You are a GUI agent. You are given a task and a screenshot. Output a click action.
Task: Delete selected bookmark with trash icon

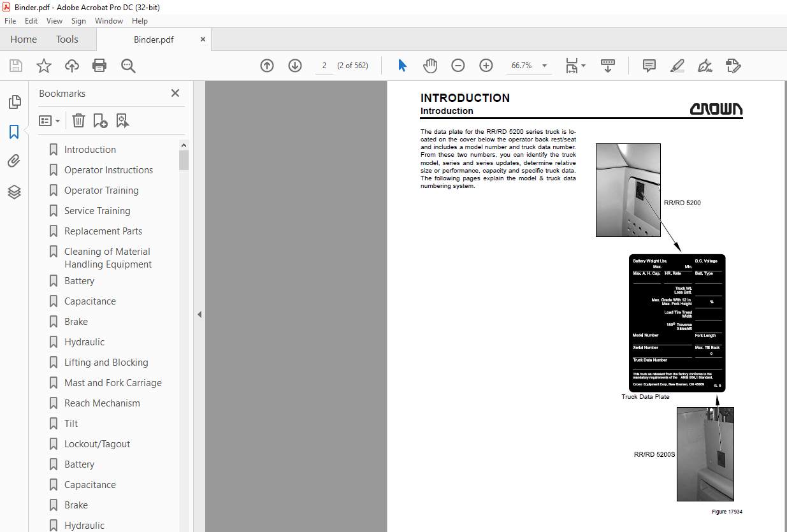(x=78, y=120)
